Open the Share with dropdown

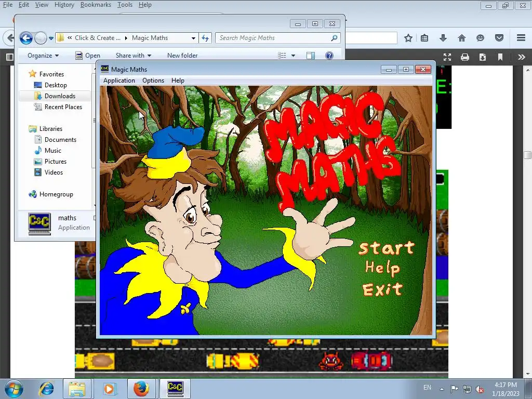134,55
